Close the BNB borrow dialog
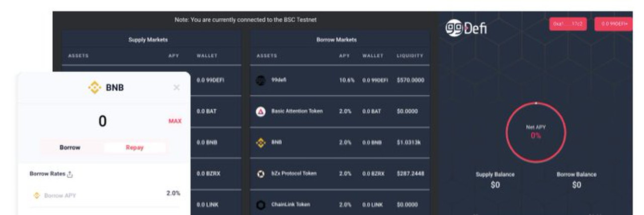 click(x=176, y=88)
